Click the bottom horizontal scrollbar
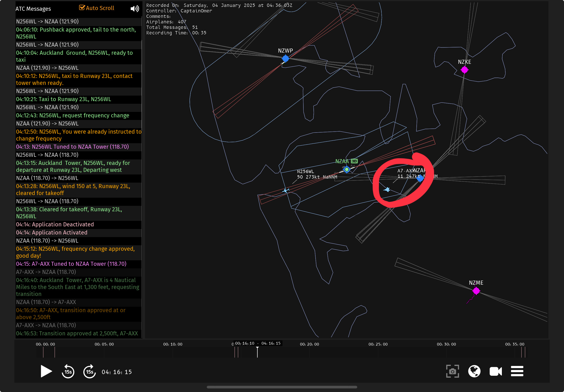 tap(282, 387)
